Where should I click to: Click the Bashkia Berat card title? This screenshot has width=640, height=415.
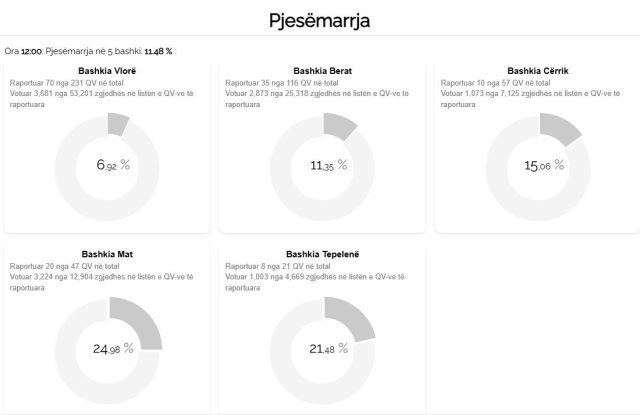tap(322, 71)
